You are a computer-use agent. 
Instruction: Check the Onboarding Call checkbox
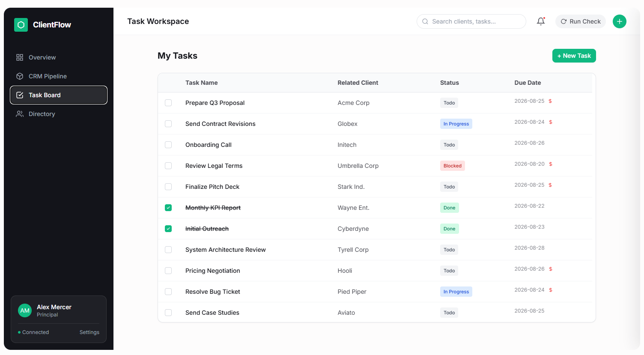[x=168, y=145]
